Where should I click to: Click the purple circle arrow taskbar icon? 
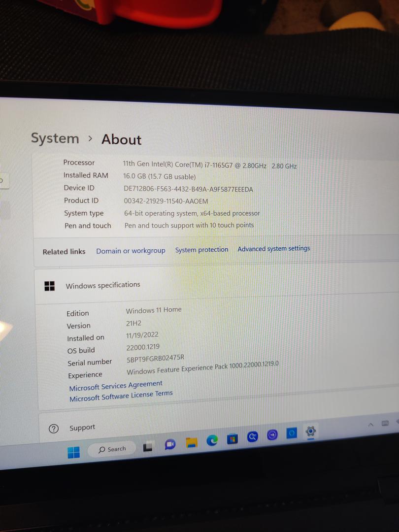272,434
